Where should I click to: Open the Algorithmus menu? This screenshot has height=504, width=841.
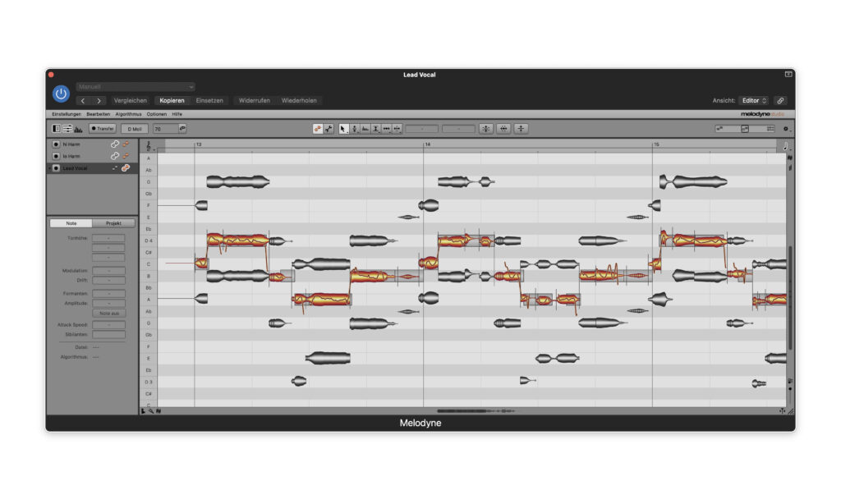coord(128,114)
